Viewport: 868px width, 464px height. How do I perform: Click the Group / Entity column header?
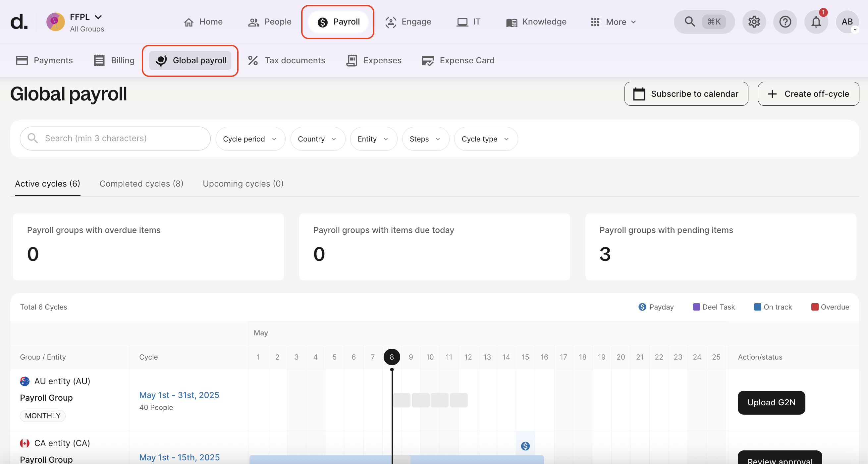tap(43, 357)
